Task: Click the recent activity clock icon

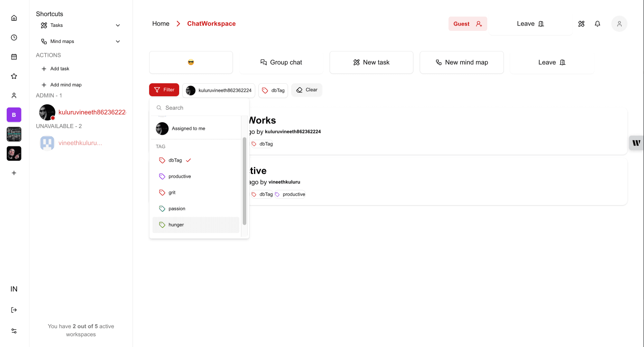Action: [x=14, y=37]
